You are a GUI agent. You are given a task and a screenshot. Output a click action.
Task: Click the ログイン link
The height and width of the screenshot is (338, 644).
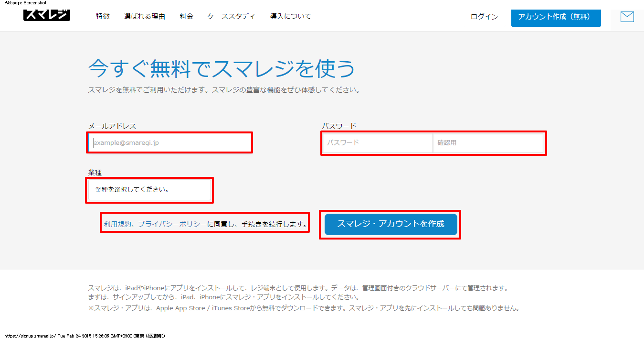(484, 17)
